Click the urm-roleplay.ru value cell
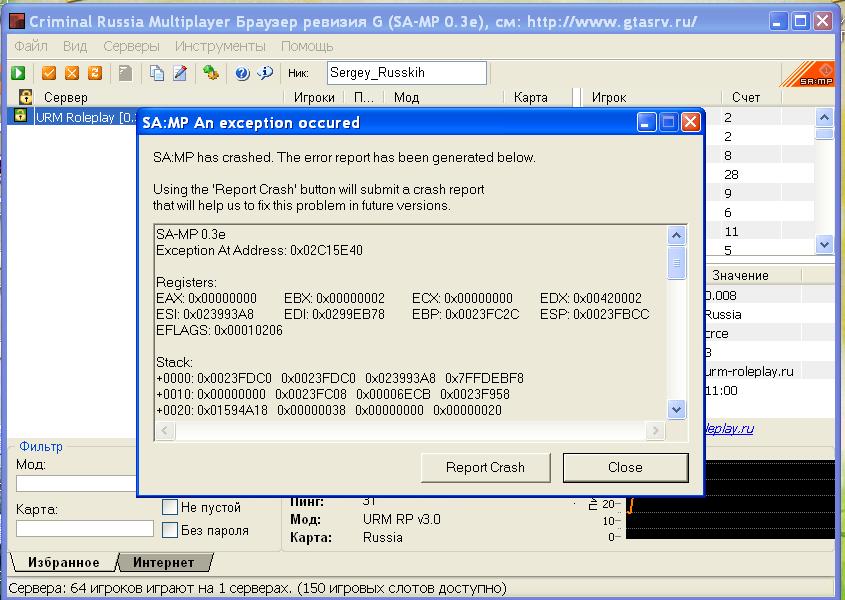The image size is (845, 600). [750, 371]
